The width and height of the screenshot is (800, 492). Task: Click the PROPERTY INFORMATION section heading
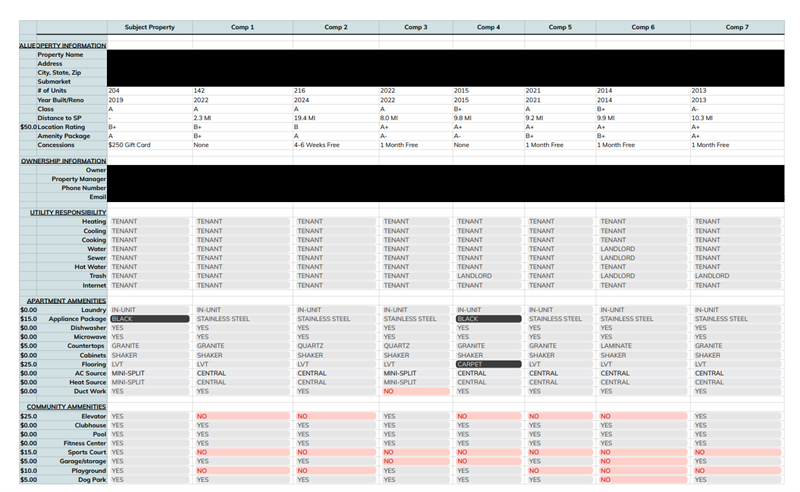71,45
